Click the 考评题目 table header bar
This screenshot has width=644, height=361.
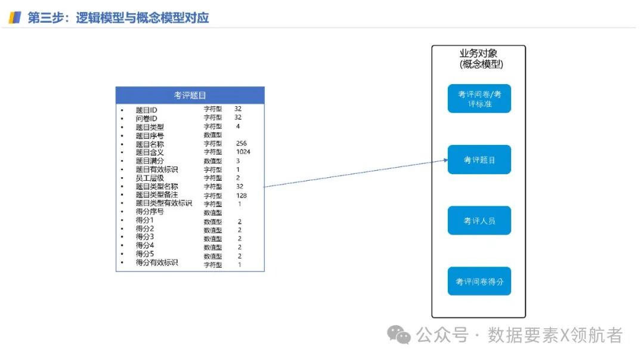190,95
